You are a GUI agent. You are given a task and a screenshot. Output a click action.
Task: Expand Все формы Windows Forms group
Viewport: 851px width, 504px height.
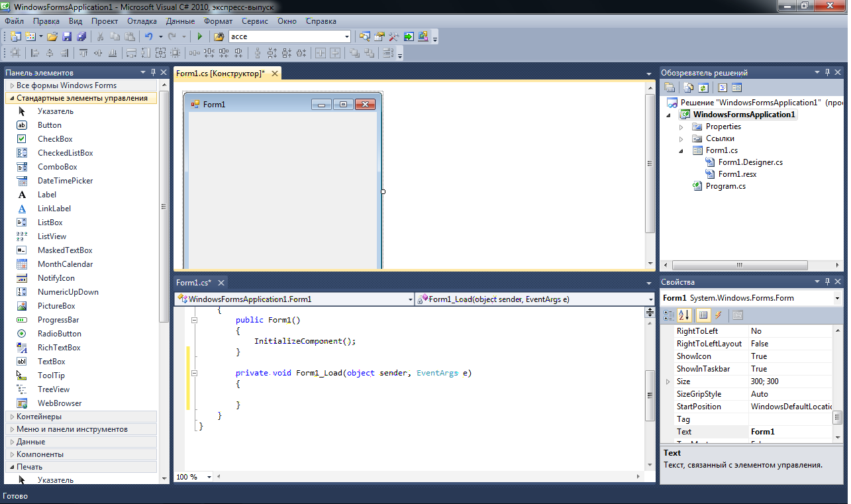click(x=12, y=85)
